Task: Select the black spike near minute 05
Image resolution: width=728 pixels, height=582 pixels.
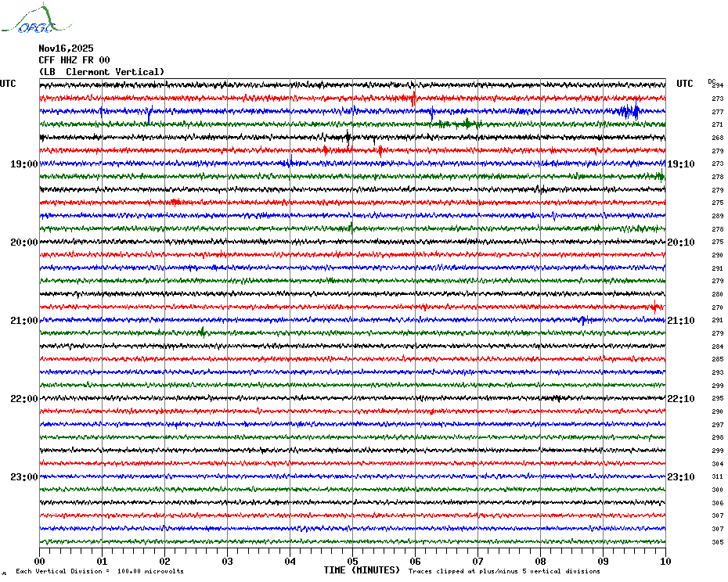Action: click(x=348, y=138)
